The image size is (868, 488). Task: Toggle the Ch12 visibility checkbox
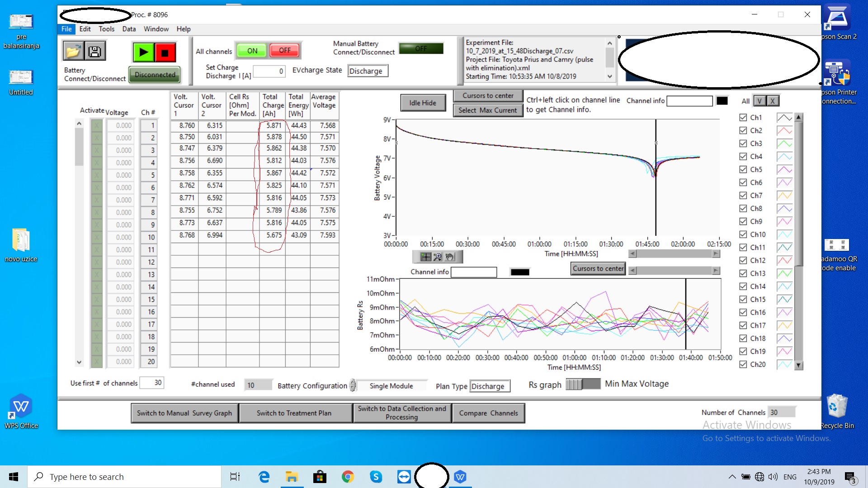click(743, 260)
